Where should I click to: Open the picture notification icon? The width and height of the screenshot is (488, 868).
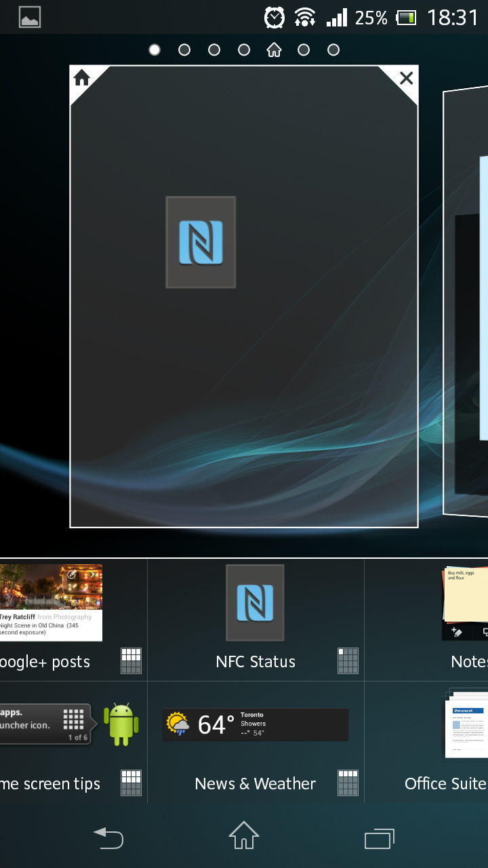tap(30, 18)
